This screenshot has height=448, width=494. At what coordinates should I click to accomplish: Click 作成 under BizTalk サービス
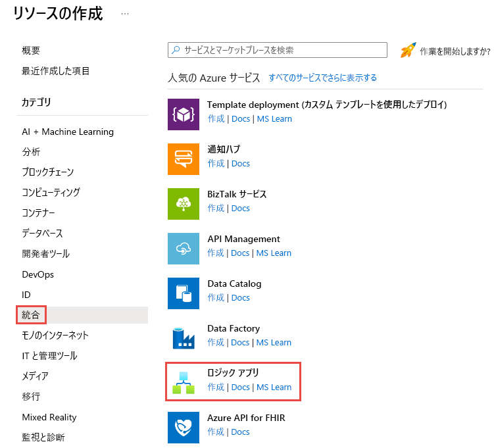pyautogui.click(x=216, y=209)
